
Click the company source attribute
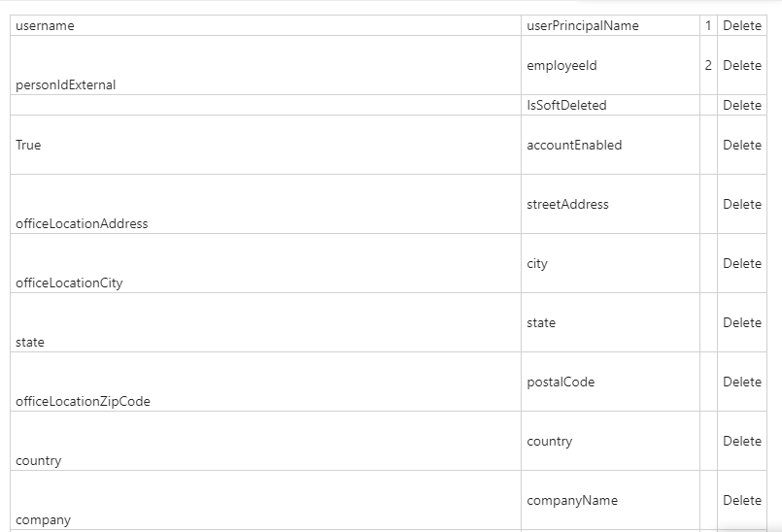coord(43,520)
